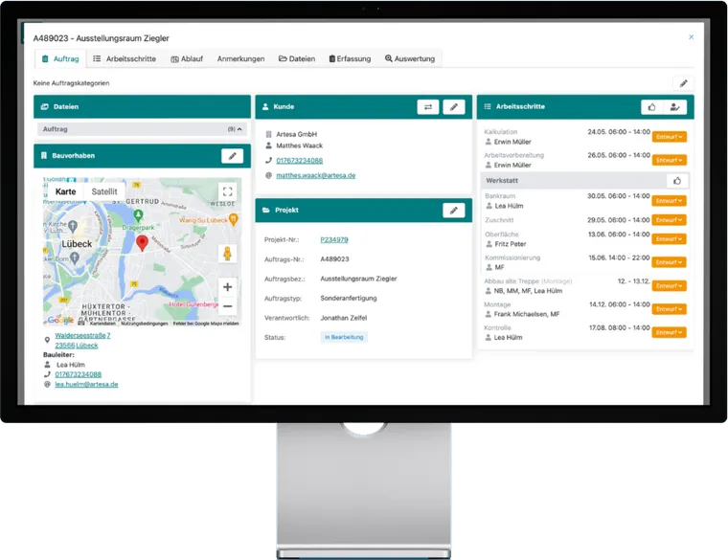Switch map to Satellit view
Image resolution: width=728 pixels, height=560 pixels.
104,191
